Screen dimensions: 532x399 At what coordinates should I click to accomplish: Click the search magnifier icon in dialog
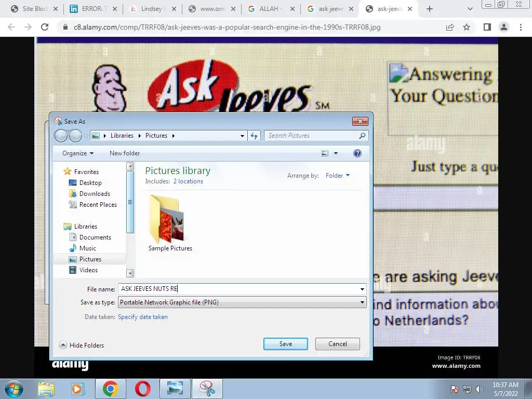362,136
